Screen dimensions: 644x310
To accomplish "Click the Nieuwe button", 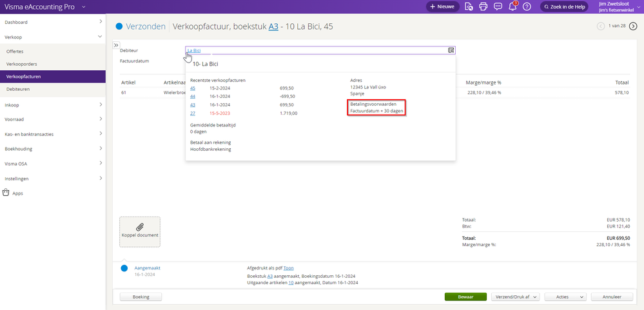I will click(442, 6).
